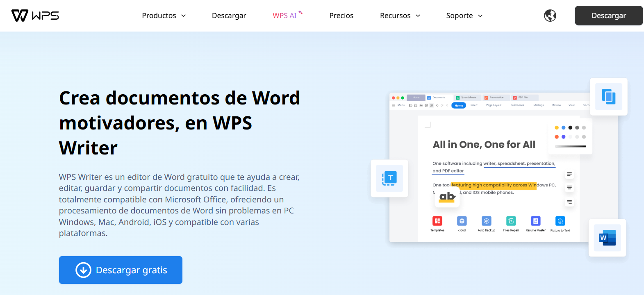Click the undo arrow in mockup toolbar
The width and height of the screenshot is (644, 295).
[x=437, y=105]
